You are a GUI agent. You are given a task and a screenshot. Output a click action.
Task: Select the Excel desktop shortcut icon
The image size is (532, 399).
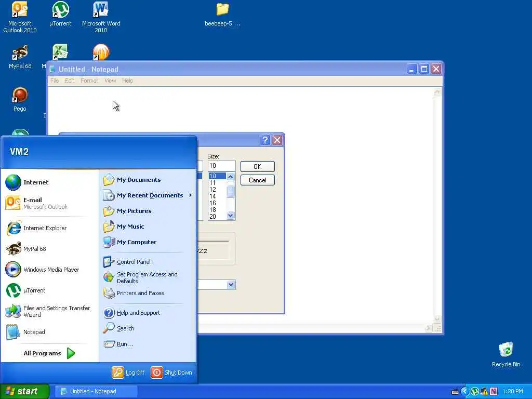pos(60,52)
